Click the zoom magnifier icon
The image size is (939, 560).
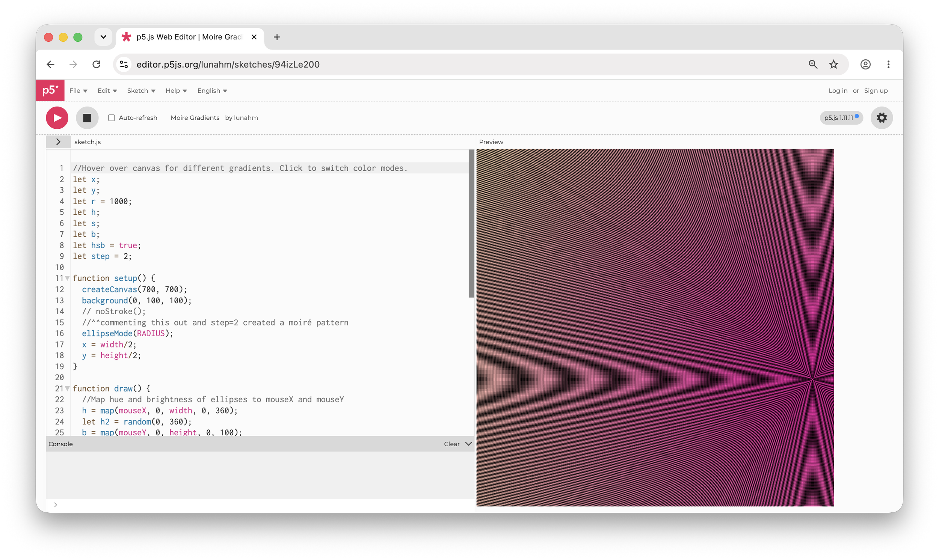pos(813,65)
